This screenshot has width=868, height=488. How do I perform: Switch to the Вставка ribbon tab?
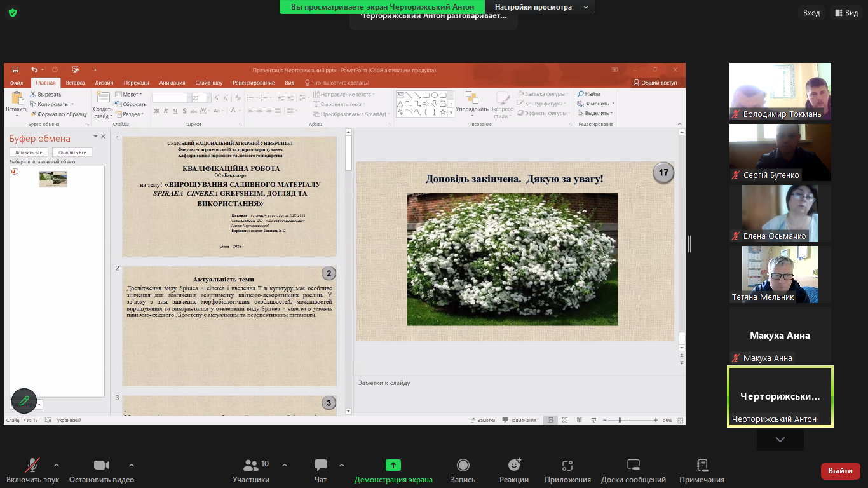75,83
